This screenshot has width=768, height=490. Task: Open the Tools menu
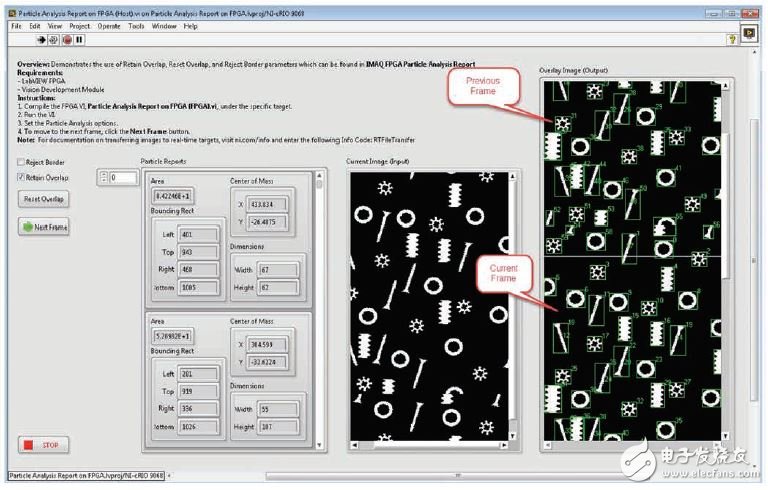click(135, 25)
